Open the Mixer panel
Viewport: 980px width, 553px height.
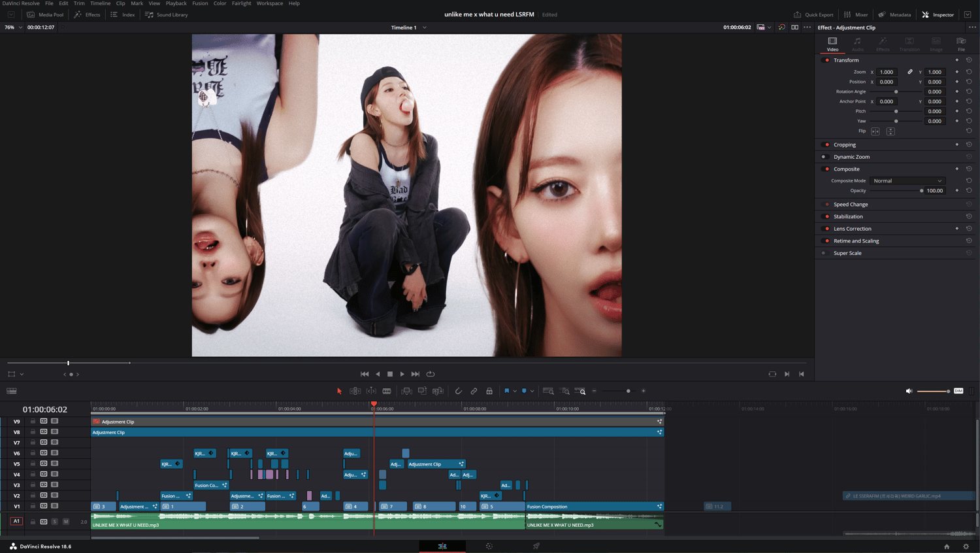pyautogui.click(x=856, y=14)
